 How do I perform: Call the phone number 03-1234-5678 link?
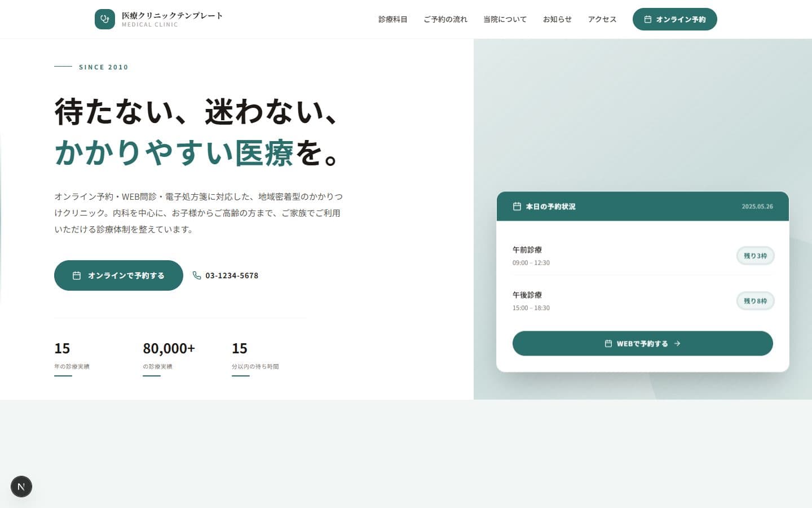(226, 275)
